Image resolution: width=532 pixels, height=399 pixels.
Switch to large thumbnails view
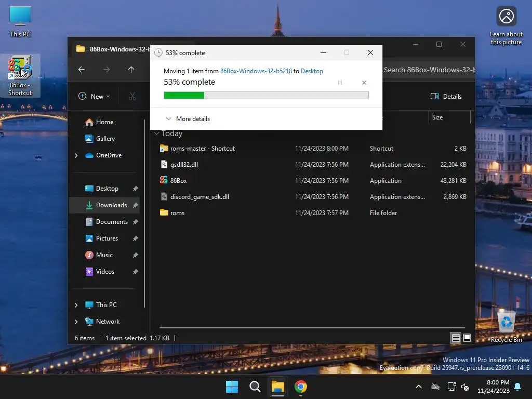[x=467, y=338]
